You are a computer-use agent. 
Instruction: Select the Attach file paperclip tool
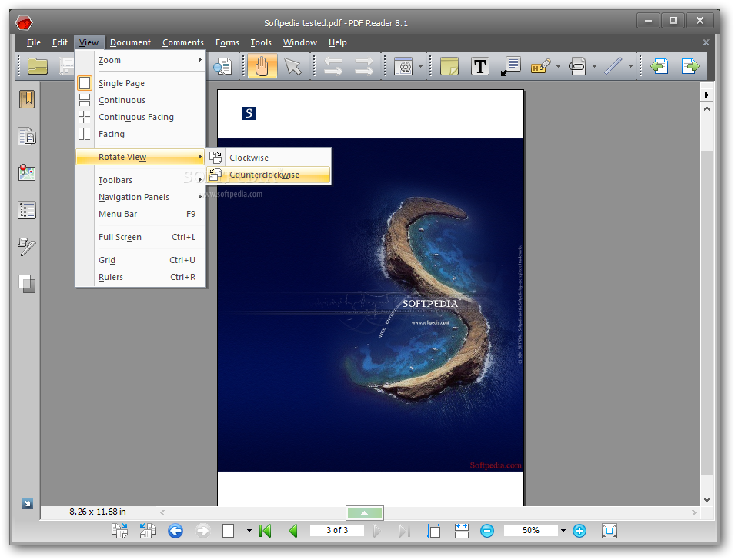tap(577, 66)
